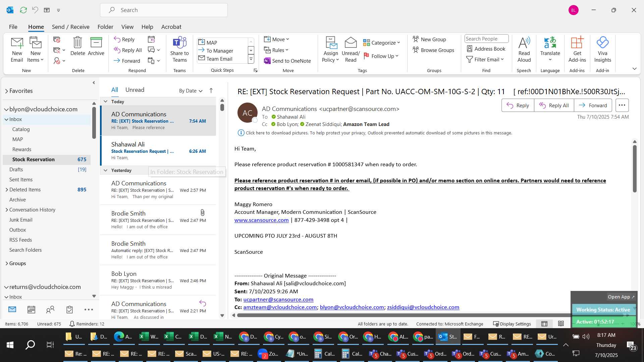The height and width of the screenshot is (362, 644).
Task: Open Display Settings in the status bar
Action: (512, 324)
